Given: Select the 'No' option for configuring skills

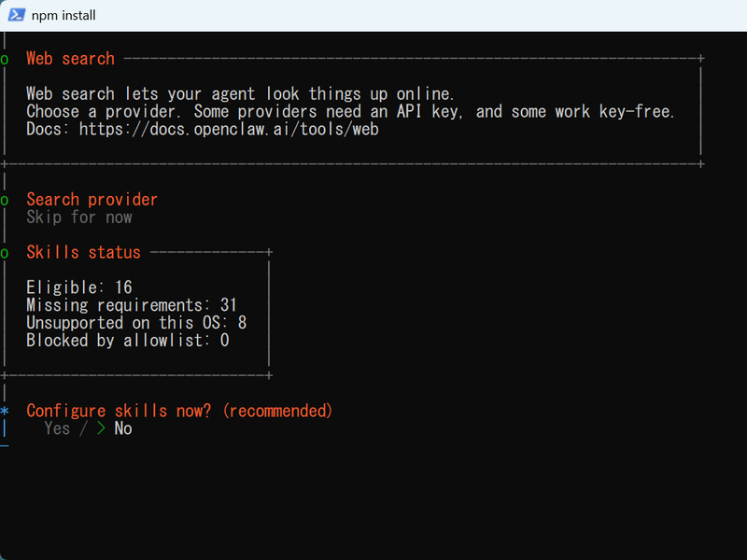Looking at the screenshot, I should pos(123,428).
